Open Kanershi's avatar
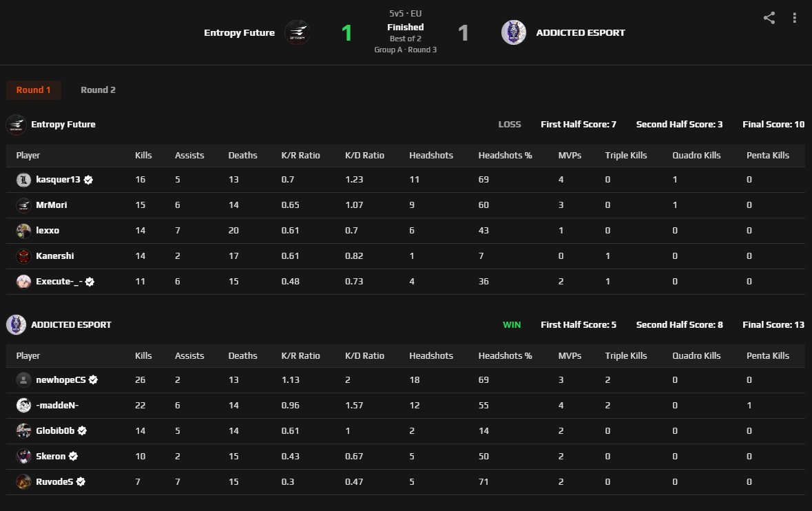 (x=23, y=255)
